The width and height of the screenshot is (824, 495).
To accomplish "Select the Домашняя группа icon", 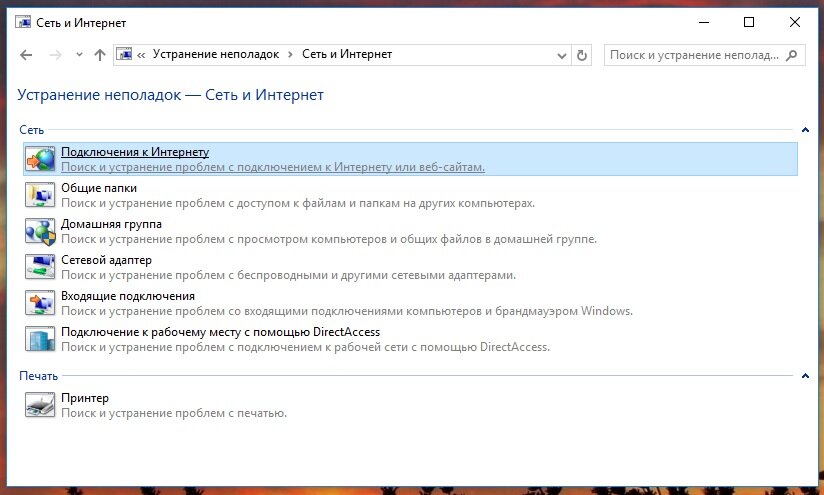I will [x=40, y=231].
